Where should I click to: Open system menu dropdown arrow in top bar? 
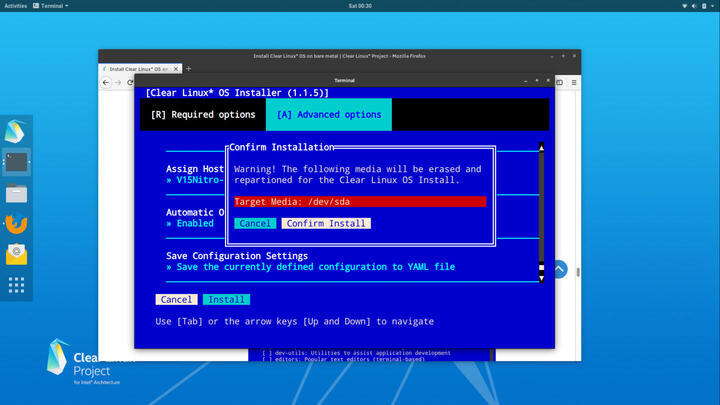pos(713,6)
